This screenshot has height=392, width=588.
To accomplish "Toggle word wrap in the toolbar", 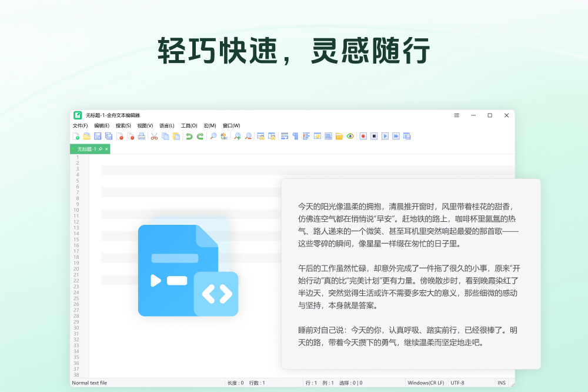I will pos(284,136).
